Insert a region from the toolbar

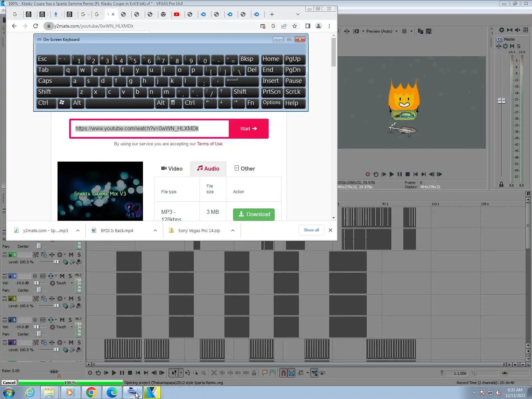[273, 373]
